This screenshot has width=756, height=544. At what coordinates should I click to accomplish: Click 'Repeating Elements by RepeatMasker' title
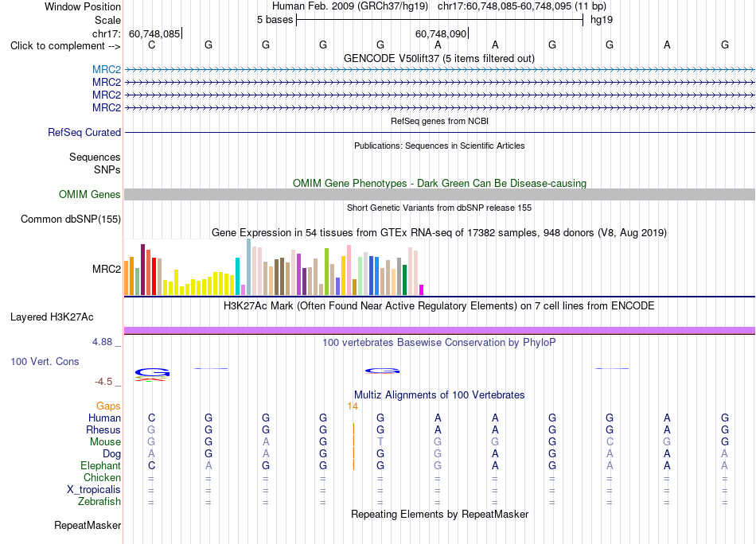tap(439, 514)
